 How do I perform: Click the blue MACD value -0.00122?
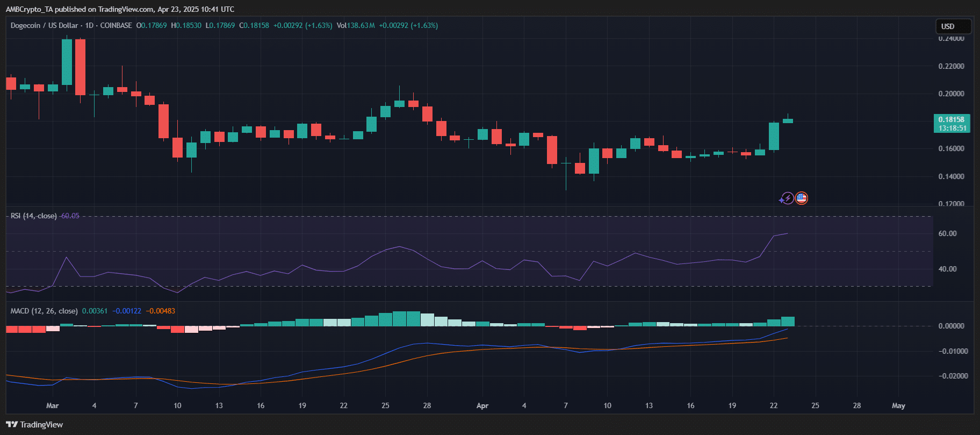click(127, 311)
